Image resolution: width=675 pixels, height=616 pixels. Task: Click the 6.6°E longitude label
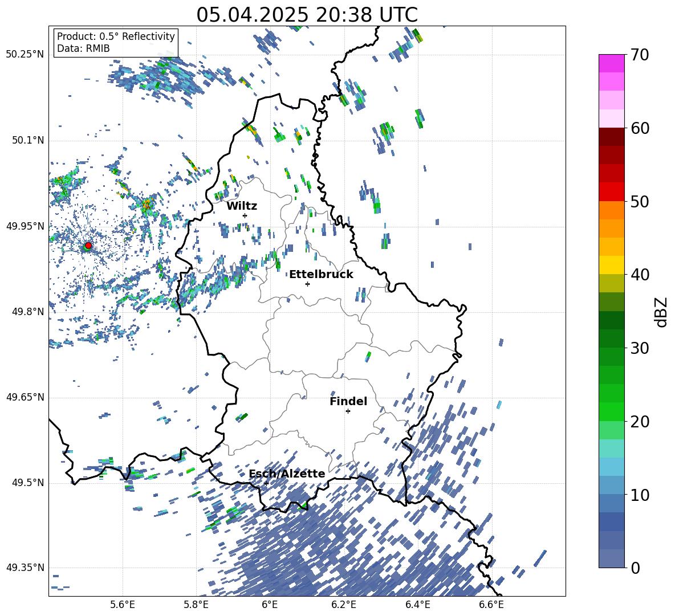491,605
